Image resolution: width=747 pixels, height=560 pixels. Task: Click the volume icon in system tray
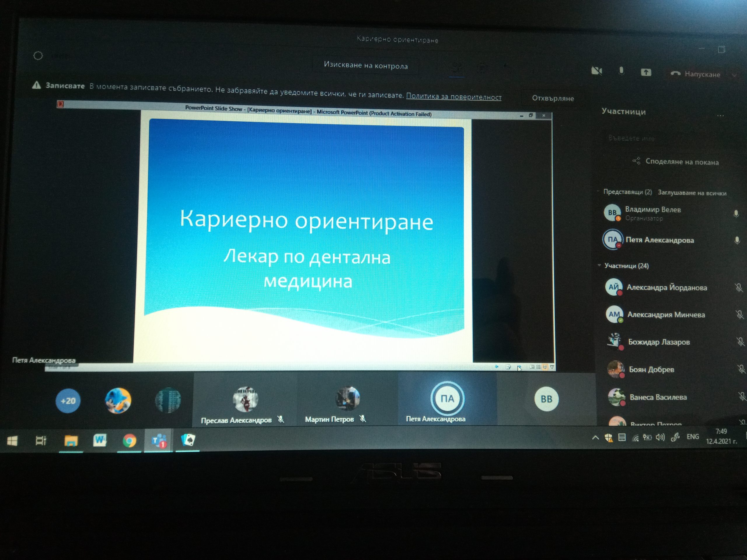(660, 438)
